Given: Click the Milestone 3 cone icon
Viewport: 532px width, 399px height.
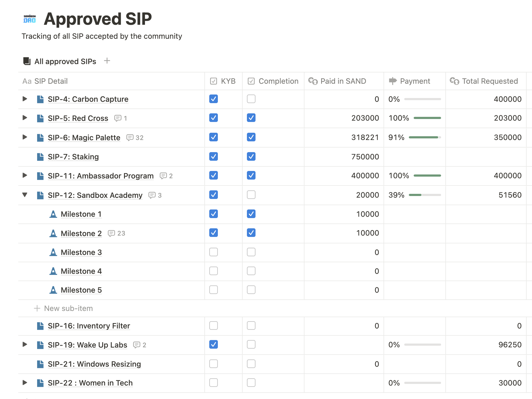Looking at the screenshot, I should point(53,252).
